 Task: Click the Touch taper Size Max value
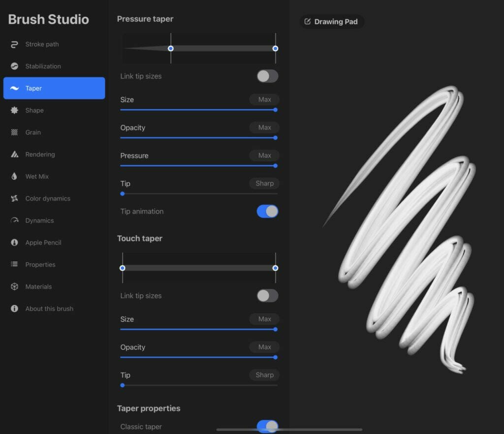(x=264, y=319)
